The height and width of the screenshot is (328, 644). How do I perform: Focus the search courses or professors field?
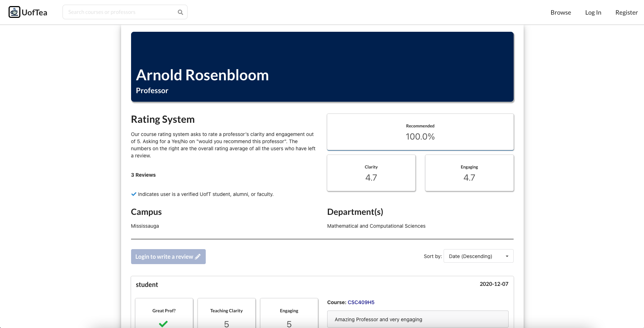[125, 12]
